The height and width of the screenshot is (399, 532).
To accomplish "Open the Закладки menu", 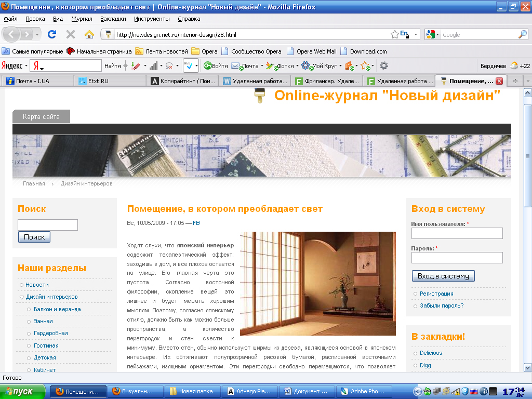I will click(x=113, y=19).
